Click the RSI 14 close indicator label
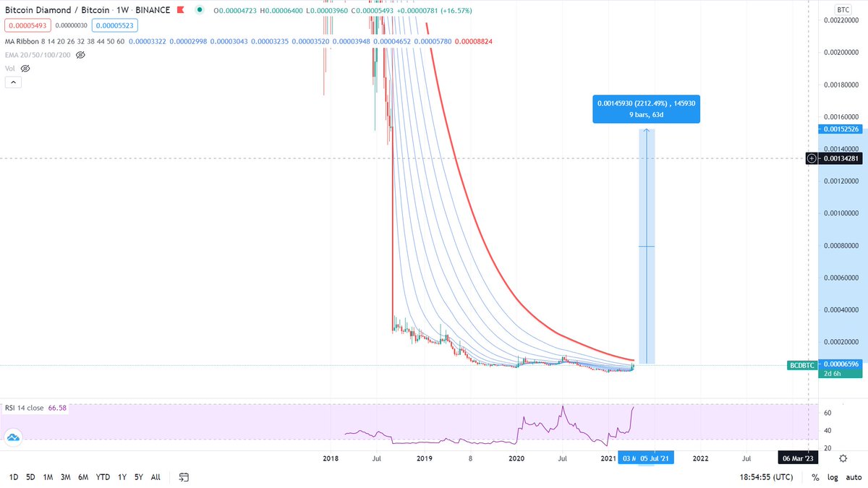This screenshot has height=488, width=868. pyautogui.click(x=25, y=408)
